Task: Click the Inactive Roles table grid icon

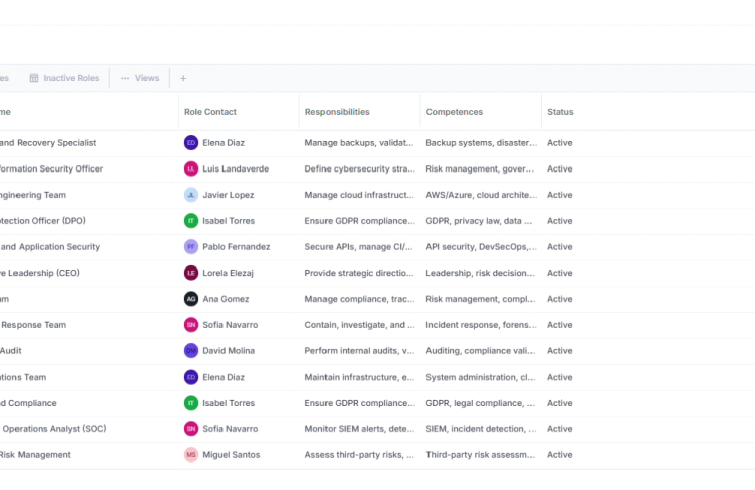Action: [34, 78]
